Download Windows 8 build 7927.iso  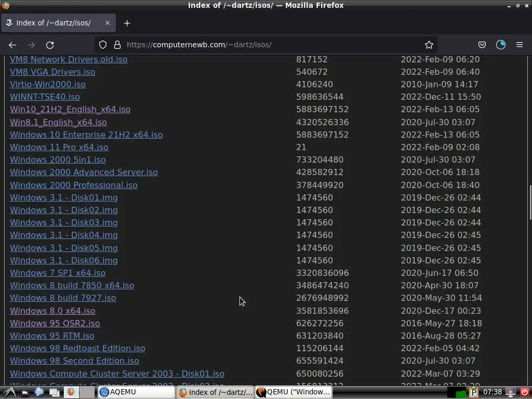pyautogui.click(x=63, y=298)
